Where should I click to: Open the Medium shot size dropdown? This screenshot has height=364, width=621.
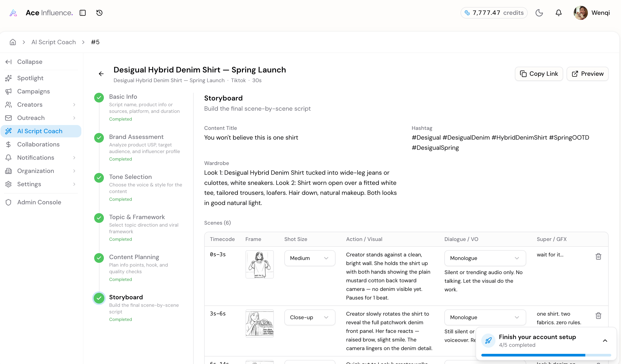click(310, 258)
